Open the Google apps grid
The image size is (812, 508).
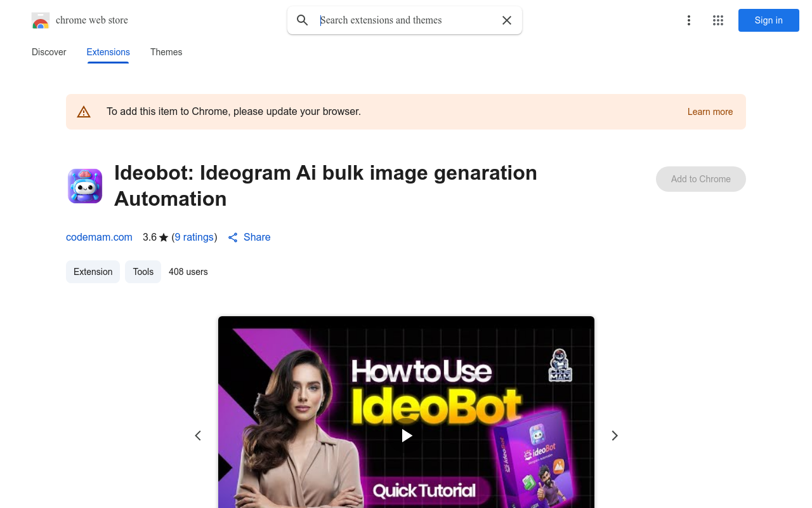click(x=718, y=20)
